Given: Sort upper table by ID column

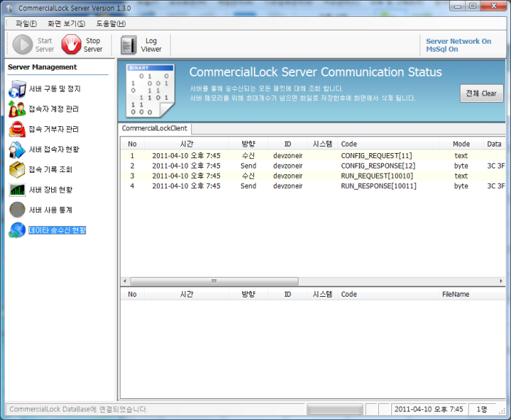Looking at the screenshot, I should (288, 144).
